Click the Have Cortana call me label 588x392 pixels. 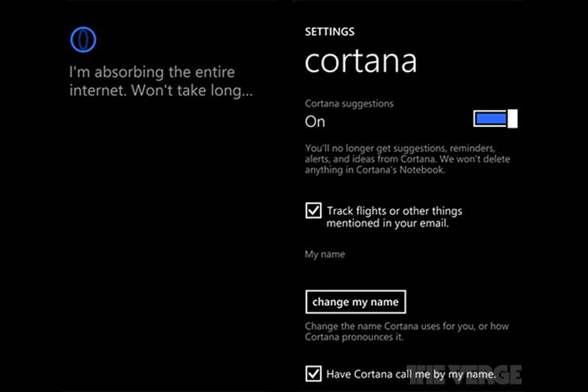pos(410,374)
